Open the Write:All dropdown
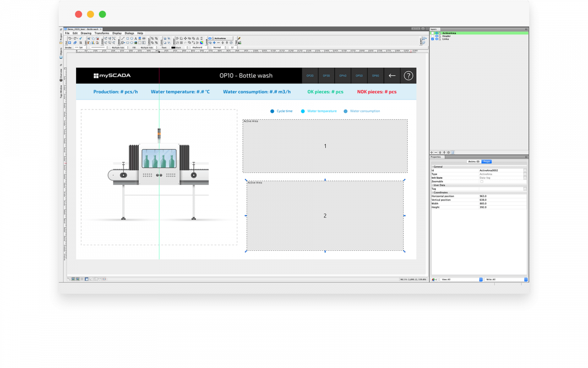 click(x=506, y=279)
